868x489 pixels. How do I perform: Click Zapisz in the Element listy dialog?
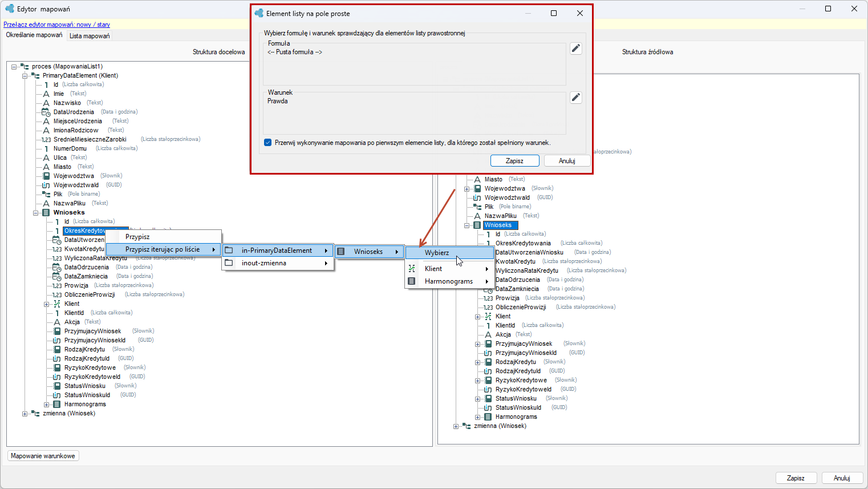pos(514,161)
